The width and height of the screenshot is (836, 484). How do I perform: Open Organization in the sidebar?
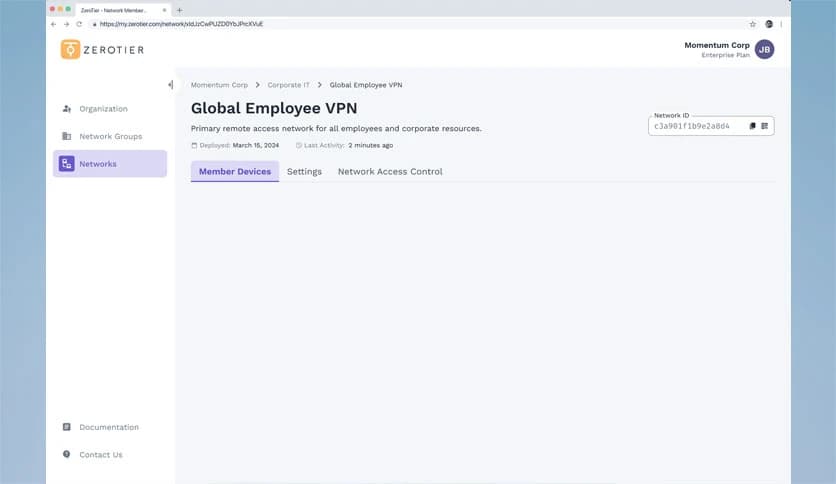[x=110, y=109]
